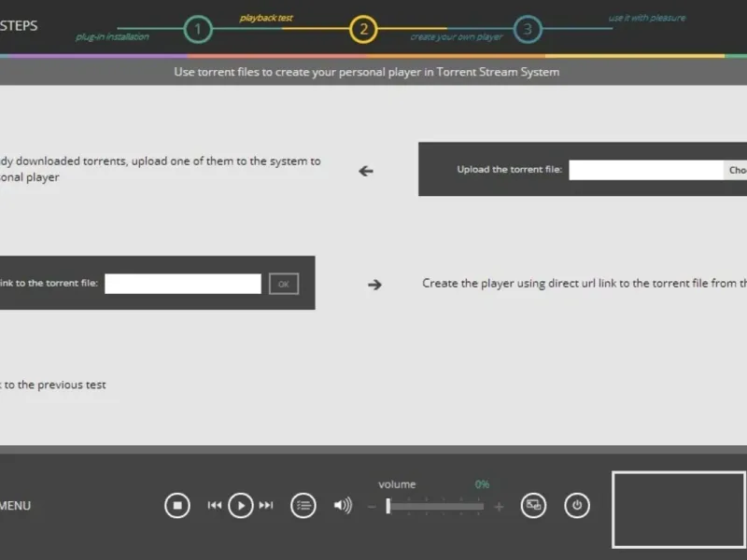The height and width of the screenshot is (560, 747).
Task: Stop playback with the stop button
Action: (177, 505)
